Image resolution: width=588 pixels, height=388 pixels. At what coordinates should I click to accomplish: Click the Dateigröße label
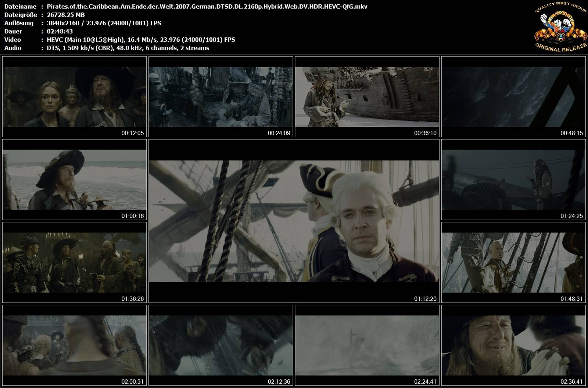click(21, 15)
